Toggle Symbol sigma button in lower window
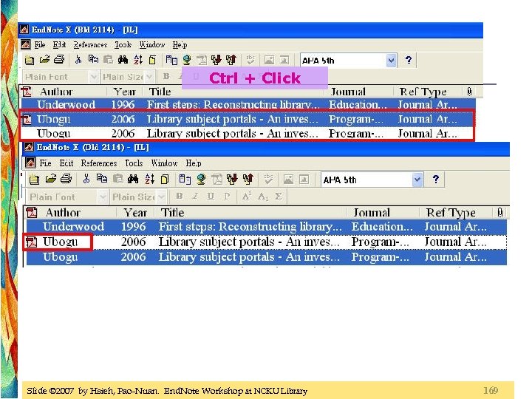532x399 pixels. 279,196
